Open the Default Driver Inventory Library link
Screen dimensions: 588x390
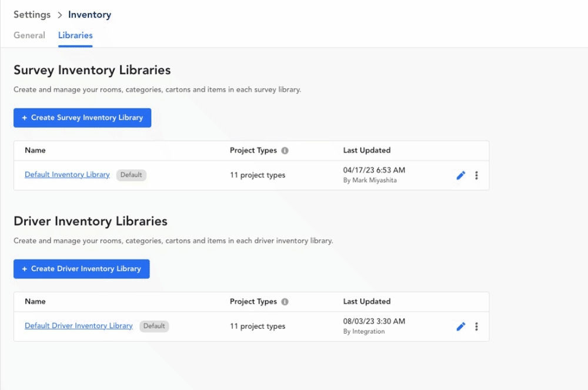pyautogui.click(x=79, y=326)
